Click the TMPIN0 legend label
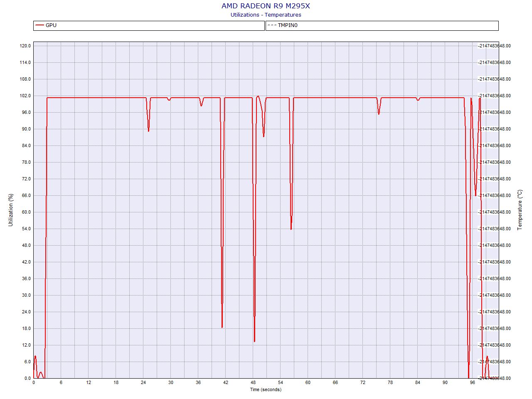 tap(288, 25)
